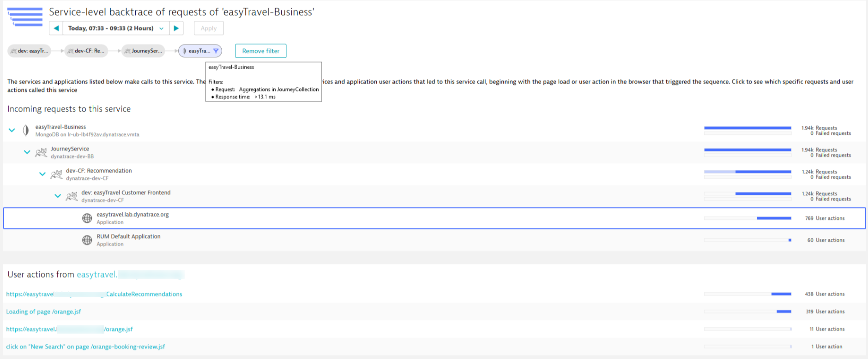
Task: Click user actions bar for easytravel.lab.dynatrace.org
Action: 747,218
